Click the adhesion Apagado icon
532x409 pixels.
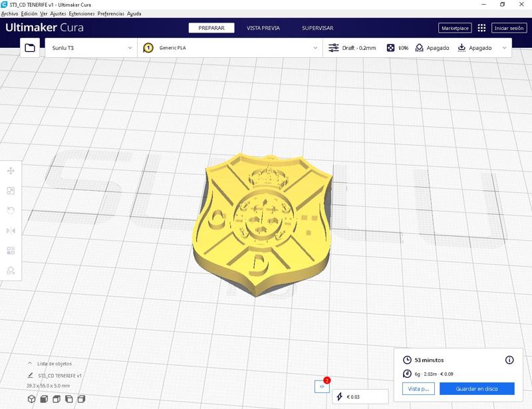pyautogui.click(x=462, y=48)
